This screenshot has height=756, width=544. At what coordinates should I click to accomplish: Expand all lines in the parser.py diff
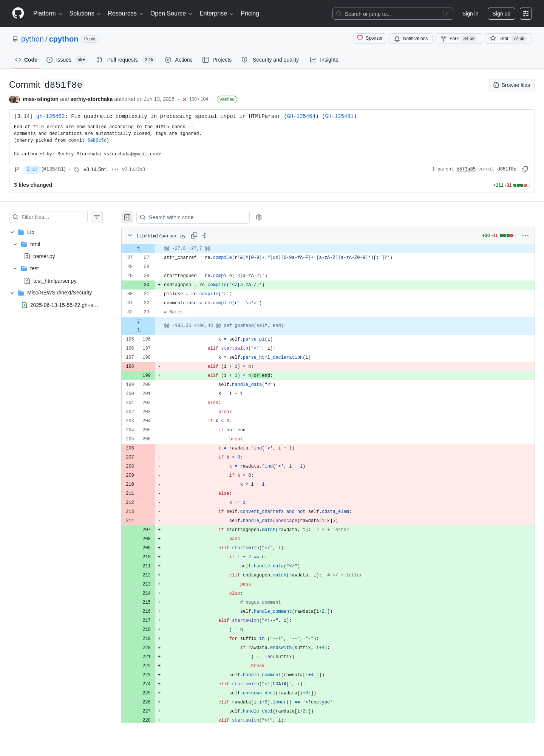pos(205,235)
